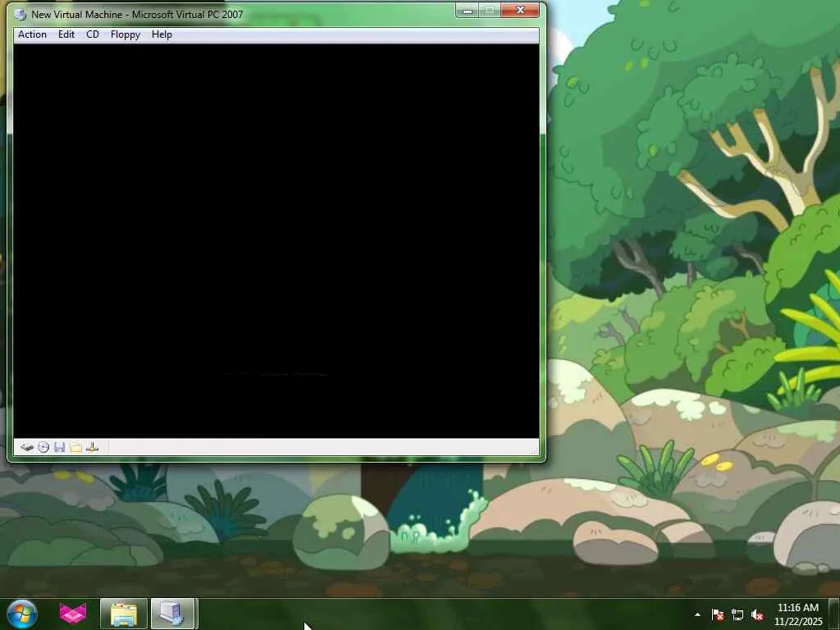Open the Help menu

[162, 34]
